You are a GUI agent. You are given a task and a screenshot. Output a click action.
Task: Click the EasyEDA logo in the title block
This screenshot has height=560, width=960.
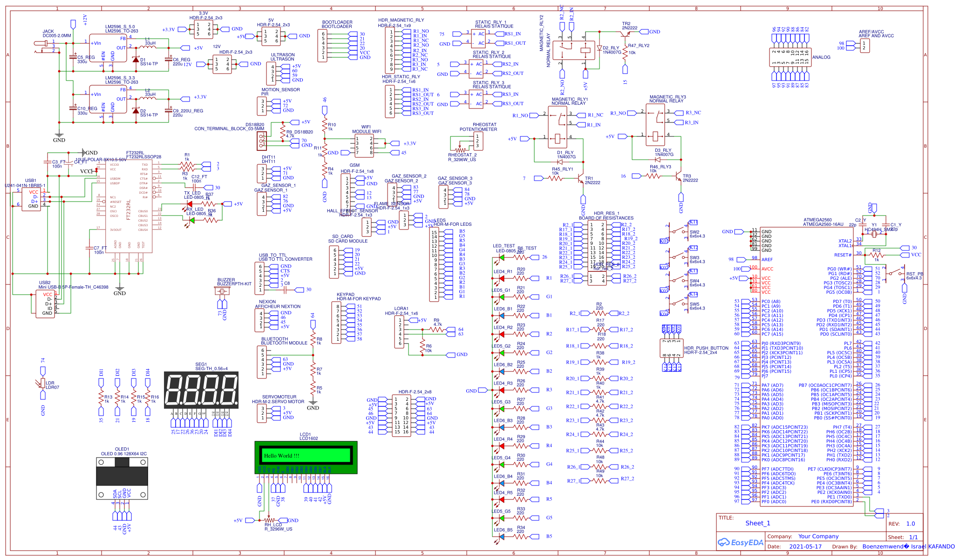(x=740, y=542)
